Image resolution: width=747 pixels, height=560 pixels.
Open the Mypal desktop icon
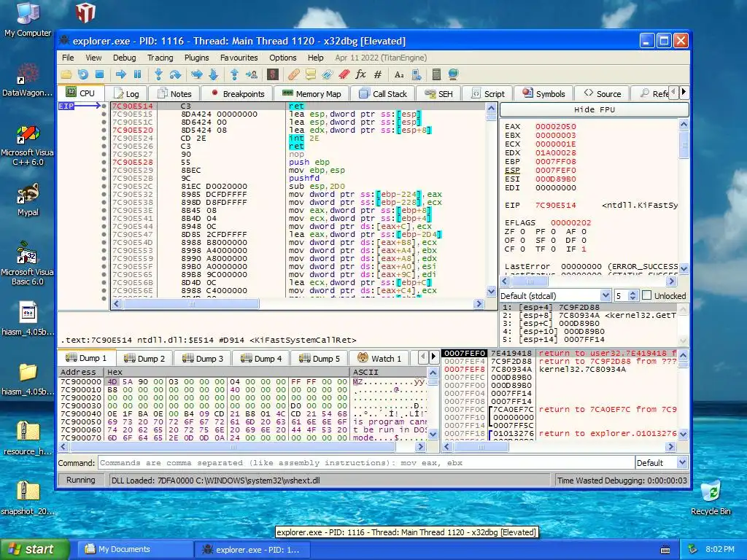coord(28,200)
